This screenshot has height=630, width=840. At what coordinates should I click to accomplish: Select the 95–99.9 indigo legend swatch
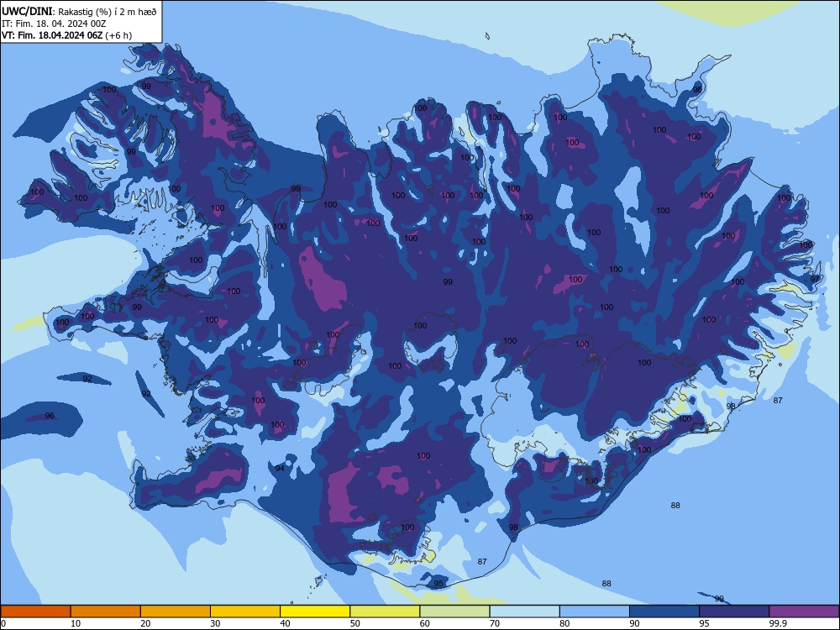734,612
